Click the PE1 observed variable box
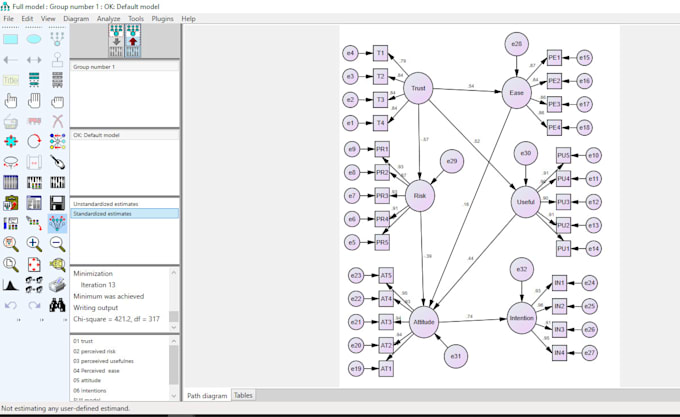The width and height of the screenshot is (680, 417). click(554, 58)
